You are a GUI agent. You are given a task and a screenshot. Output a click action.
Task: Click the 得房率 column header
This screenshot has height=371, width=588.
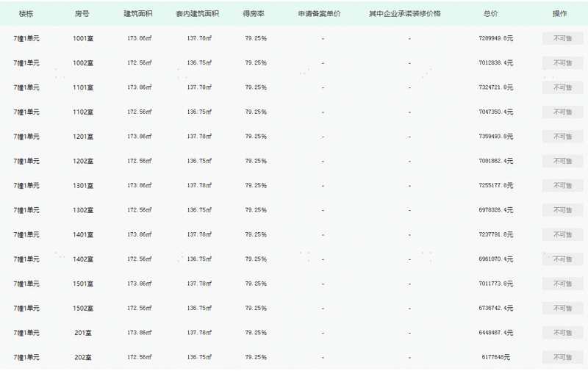(254, 14)
